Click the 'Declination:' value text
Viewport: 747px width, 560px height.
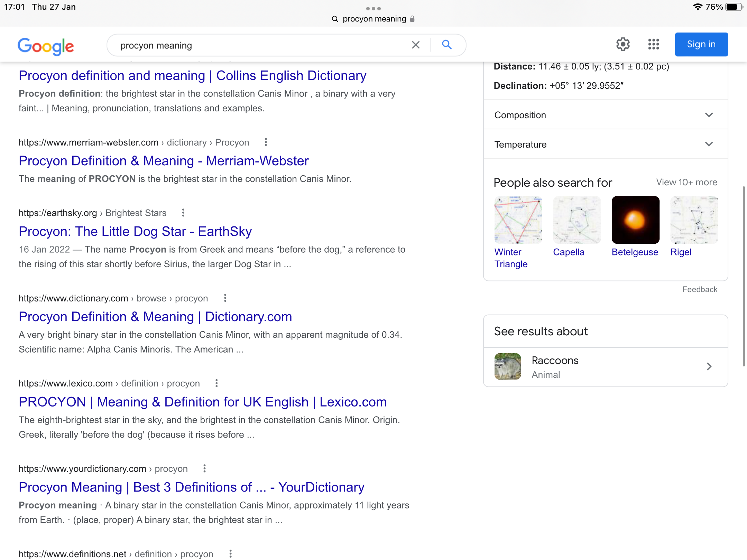[x=587, y=86]
